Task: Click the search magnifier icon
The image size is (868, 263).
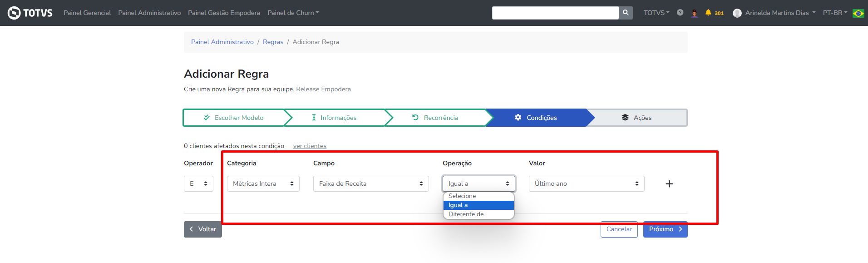Action: pos(626,13)
